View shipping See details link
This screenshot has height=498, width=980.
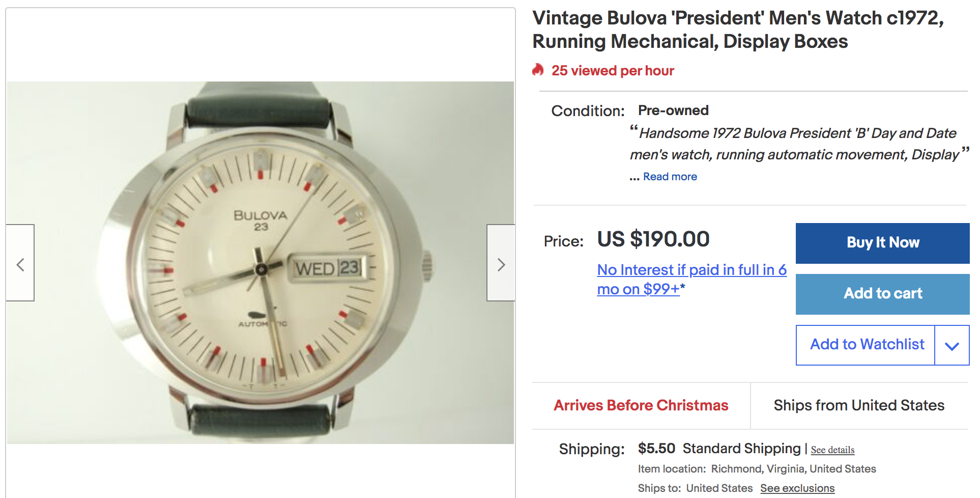point(832,450)
